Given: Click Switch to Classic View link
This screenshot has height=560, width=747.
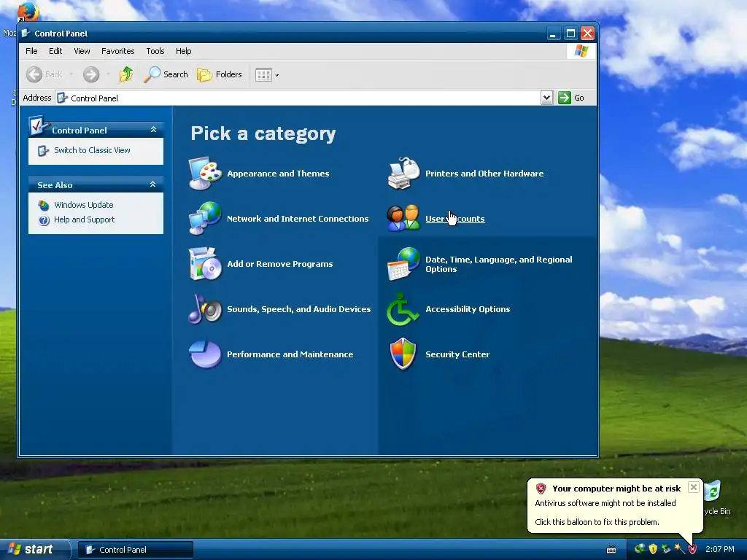Looking at the screenshot, I should (92, 150).
